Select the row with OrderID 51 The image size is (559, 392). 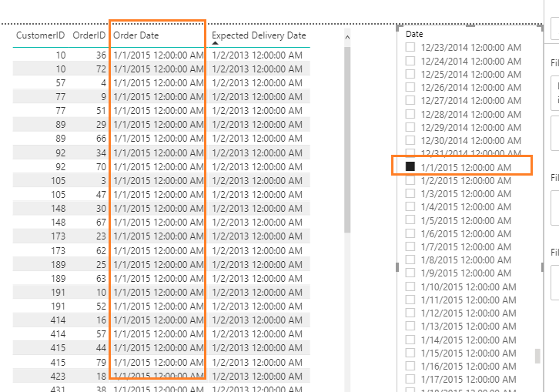pyautogui.click(x=161, y=111)
